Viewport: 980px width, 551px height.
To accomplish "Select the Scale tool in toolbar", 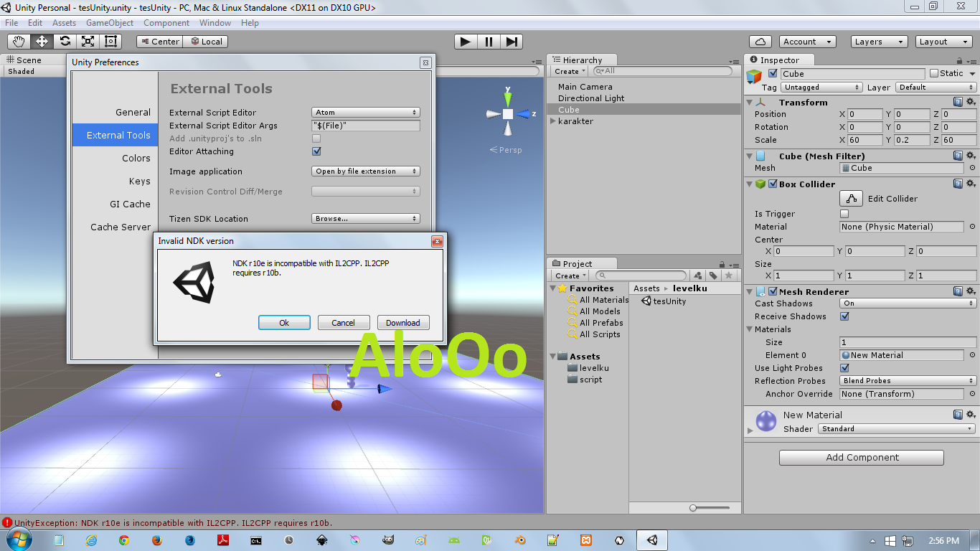I will point(88,42).
